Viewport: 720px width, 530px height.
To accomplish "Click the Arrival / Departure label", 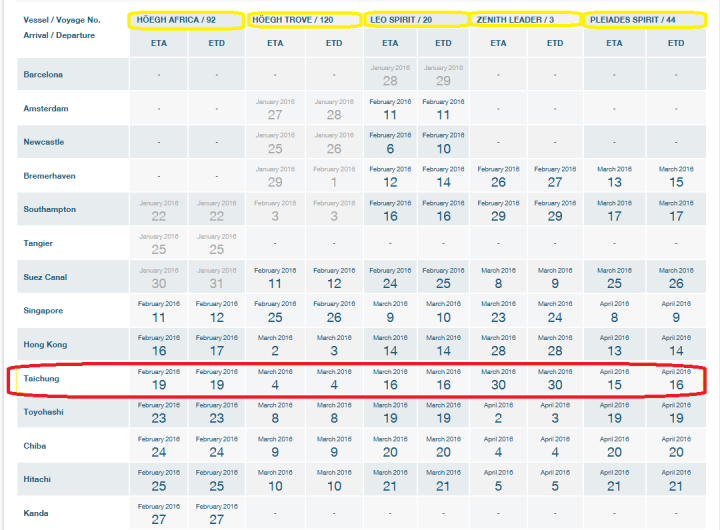I will pos(59,35).
